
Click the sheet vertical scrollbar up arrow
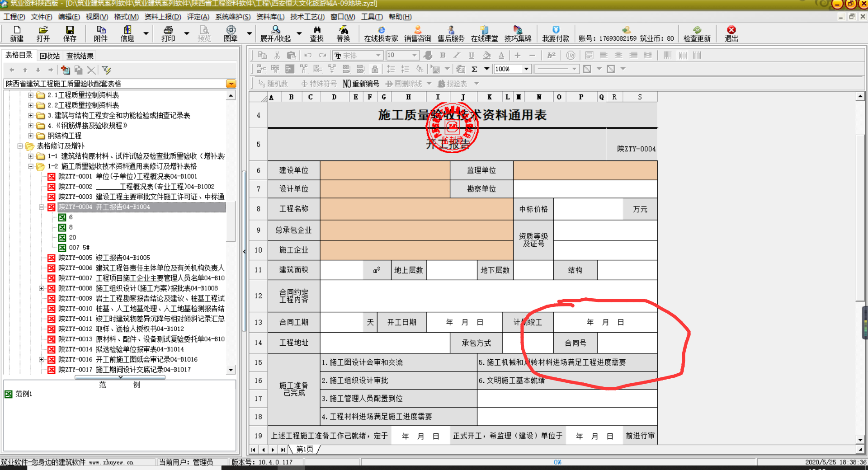860,97
